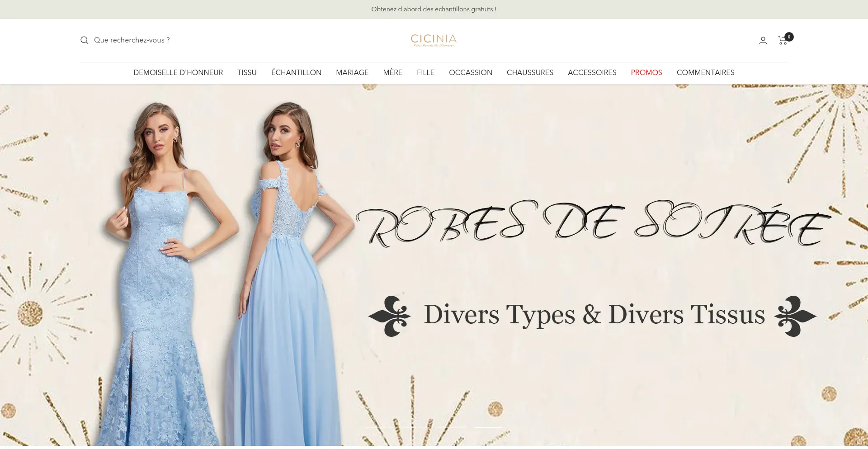Image resolution: width=868 pixels, height=449 pixels.
Task: Expand the Chaussures menu
Action: coord(530,72)
